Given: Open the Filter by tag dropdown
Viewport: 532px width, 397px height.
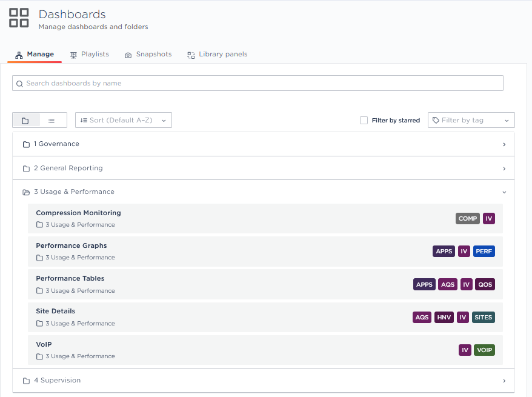Looking at the screenshot, I should tap(471, 120).
